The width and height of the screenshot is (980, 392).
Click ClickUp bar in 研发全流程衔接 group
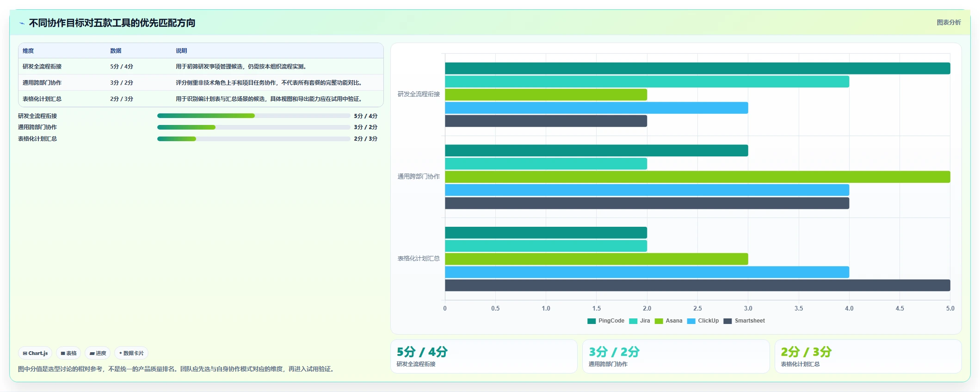[597, 108]
